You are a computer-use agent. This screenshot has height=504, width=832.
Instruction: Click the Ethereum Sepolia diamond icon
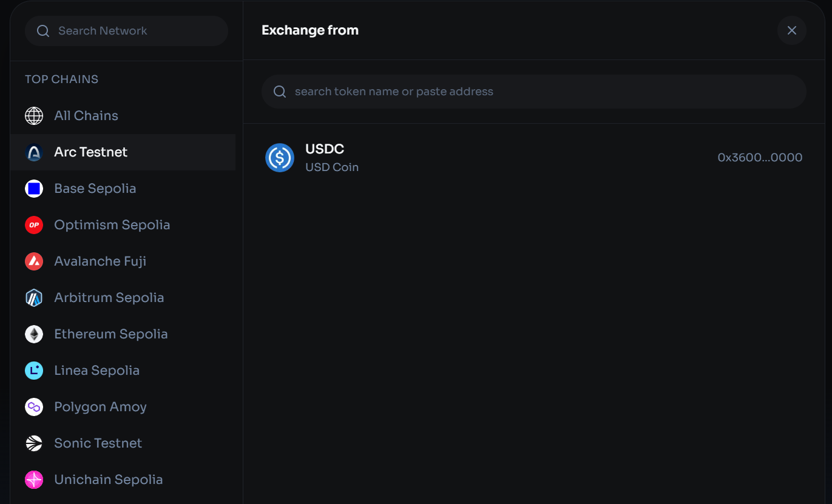[34, 334]
